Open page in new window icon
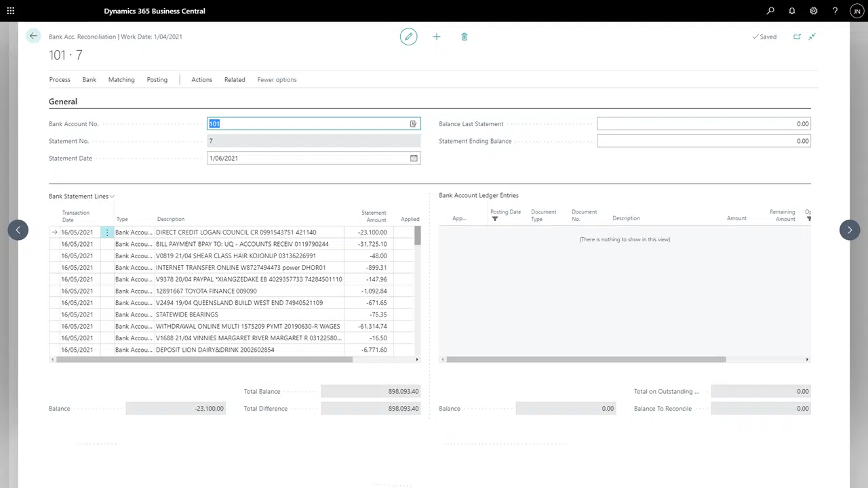This screenshot has height=488, width=868. click(x=797, y=37)
